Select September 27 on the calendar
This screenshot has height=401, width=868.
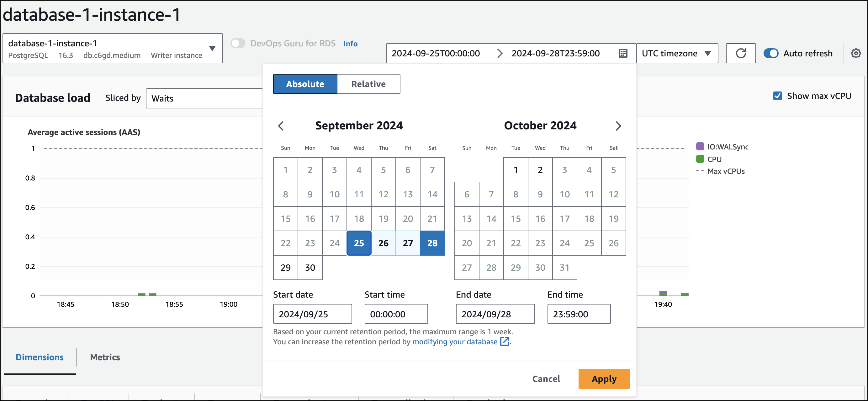pos(407,243)
